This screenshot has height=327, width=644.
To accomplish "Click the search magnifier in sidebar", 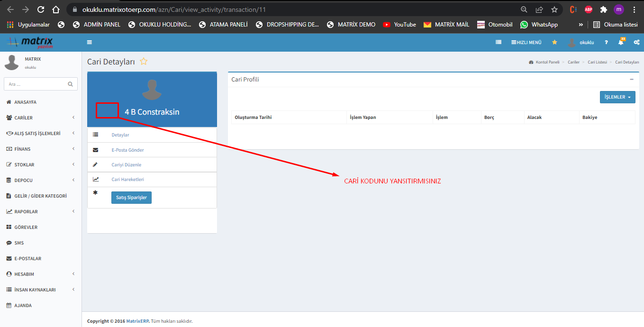I will [70, 84].
